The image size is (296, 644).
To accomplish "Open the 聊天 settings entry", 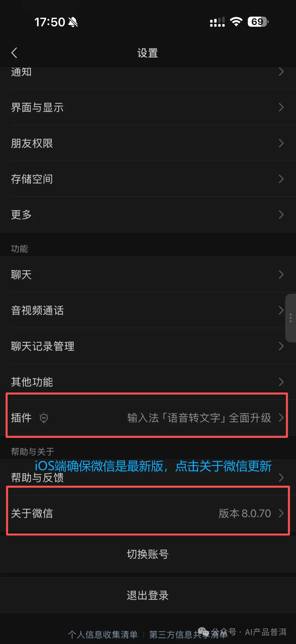I will tap(148, 275).
